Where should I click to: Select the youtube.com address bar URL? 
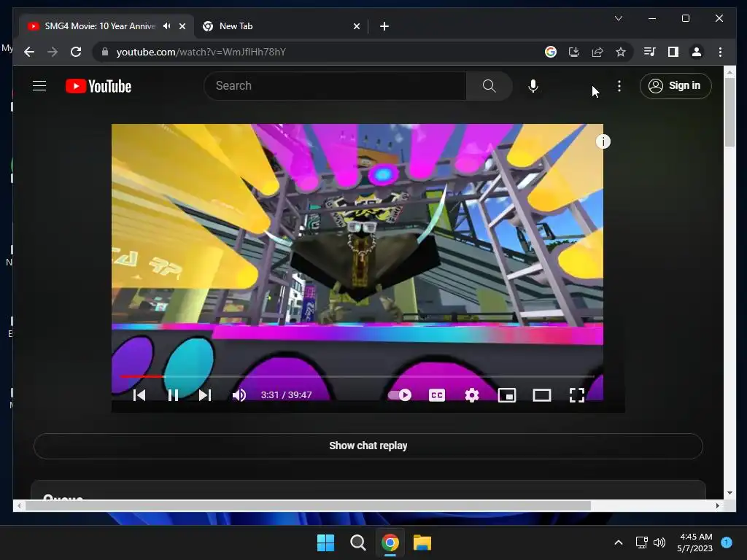pos(201,52)
